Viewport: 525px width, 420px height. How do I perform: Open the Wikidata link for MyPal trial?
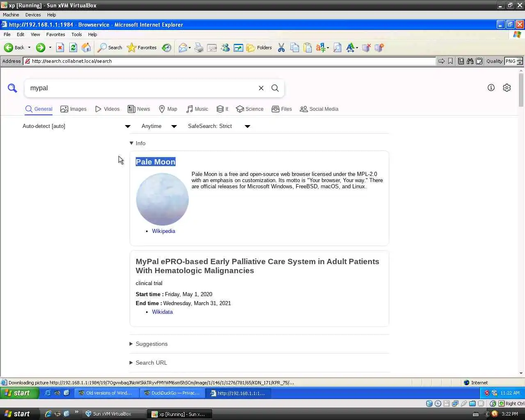coord(162,312)
